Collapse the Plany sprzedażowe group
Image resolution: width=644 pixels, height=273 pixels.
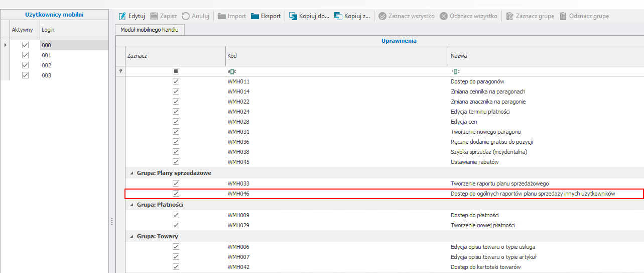pyautogui.click(x=132, y=173)
